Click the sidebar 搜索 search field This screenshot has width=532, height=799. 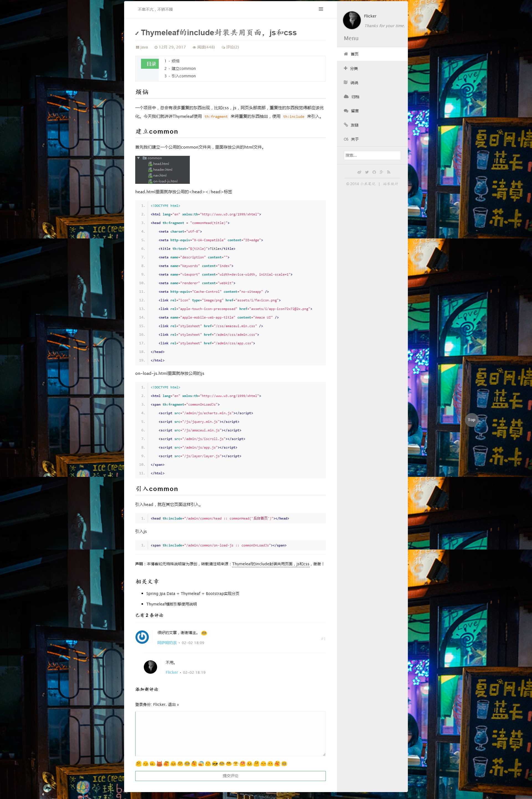click(372, 155)
